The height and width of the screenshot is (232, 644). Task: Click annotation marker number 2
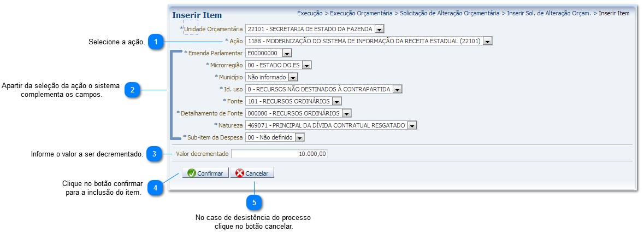coord(132,90)
